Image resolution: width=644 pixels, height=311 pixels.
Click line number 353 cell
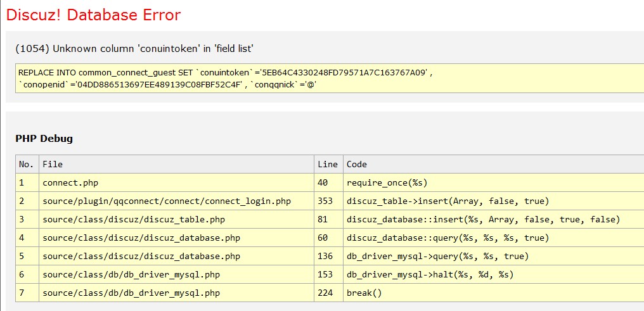point(325,201)
